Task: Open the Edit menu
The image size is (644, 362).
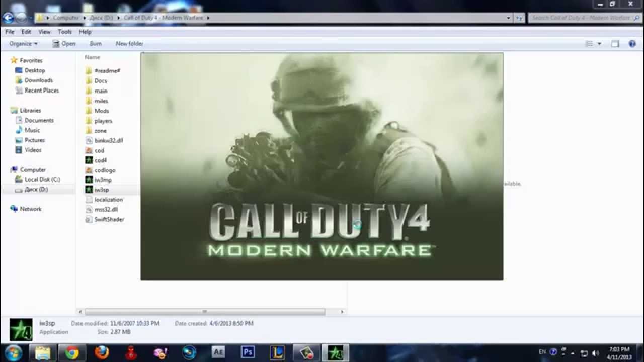Action: point(26,32)
